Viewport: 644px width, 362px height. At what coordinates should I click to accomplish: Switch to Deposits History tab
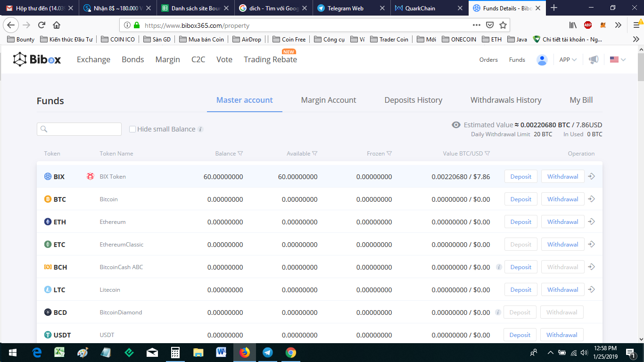[413, 100]
